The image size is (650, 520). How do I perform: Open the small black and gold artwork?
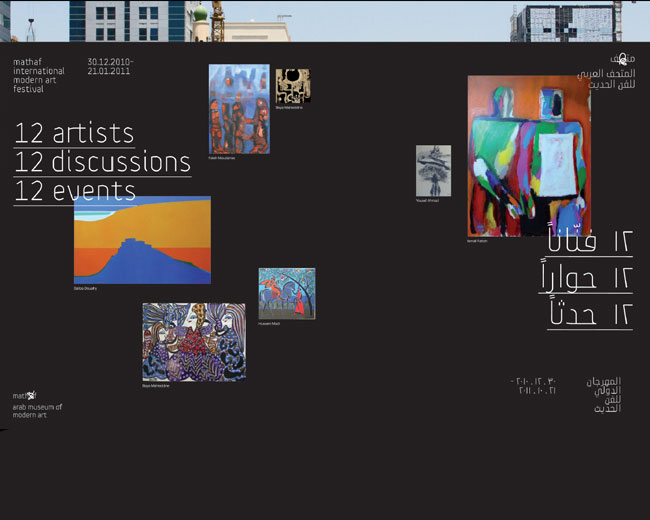point(293,86)
